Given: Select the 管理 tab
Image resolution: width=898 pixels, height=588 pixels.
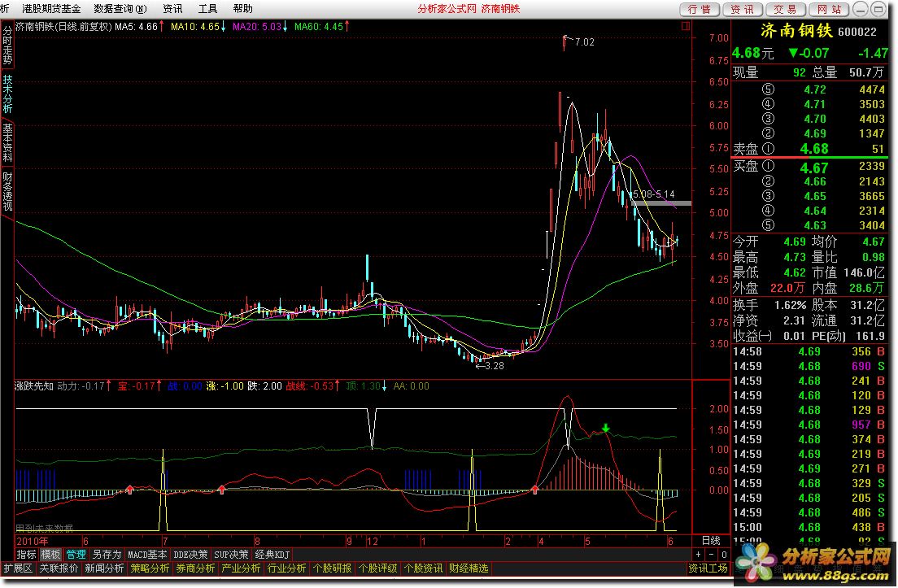Looking at the screenshot, I should tap(76, 554).
